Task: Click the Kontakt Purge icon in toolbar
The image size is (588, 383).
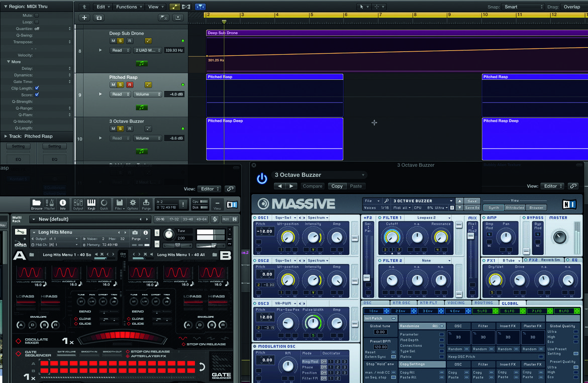Action: [x=146, y=204]
